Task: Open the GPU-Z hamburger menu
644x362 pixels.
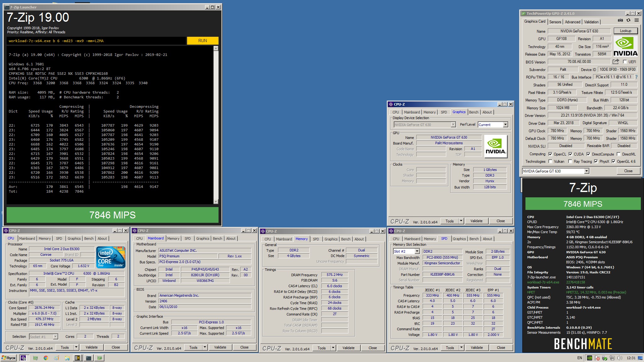Action: tap(636, 20)
